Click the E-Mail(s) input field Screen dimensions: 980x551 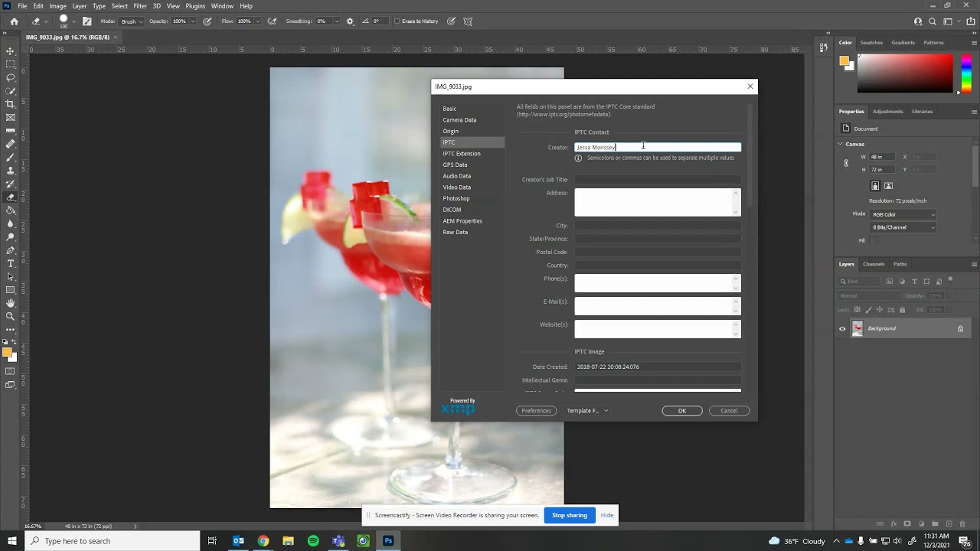tap(658, 306)
